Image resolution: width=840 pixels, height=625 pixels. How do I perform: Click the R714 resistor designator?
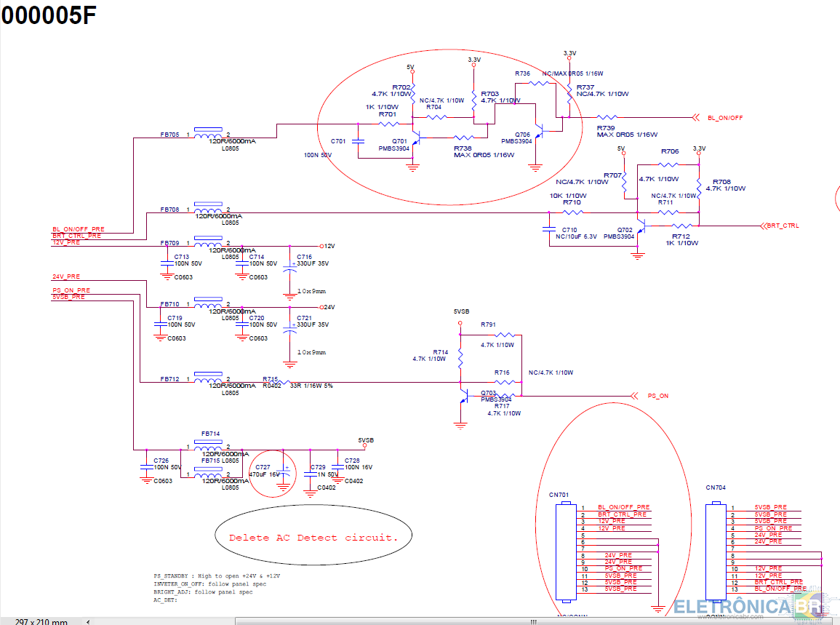click(x=440, y=352)
